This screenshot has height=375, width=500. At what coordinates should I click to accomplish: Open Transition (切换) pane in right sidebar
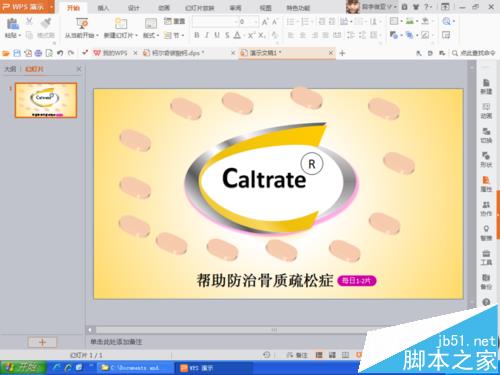click(486, 135)
